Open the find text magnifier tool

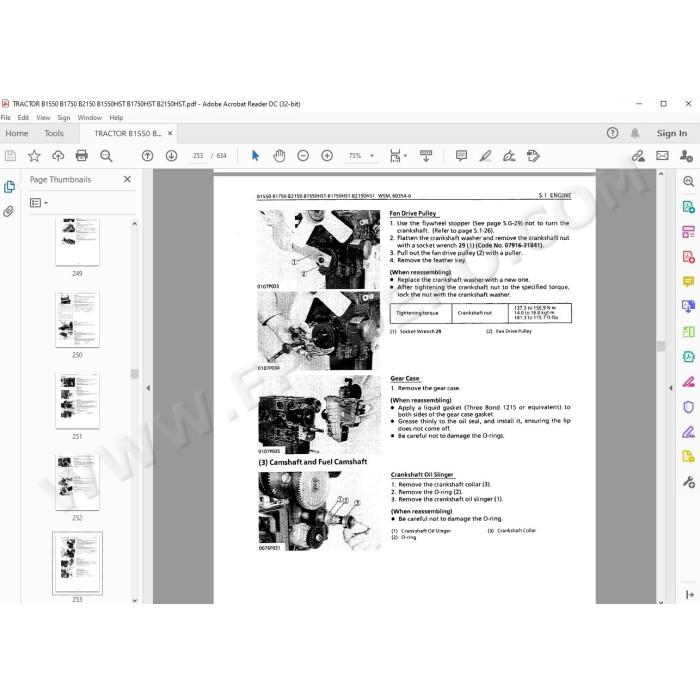pyautogui.click(x=106, y=156)
